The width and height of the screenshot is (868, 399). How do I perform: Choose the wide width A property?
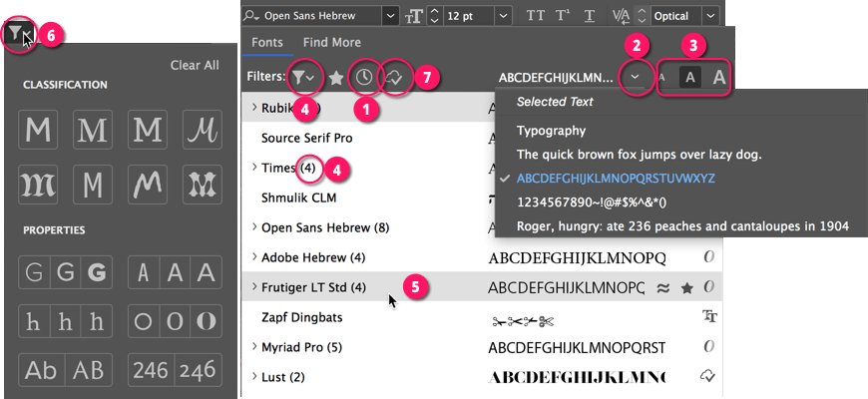pos(206,273)
